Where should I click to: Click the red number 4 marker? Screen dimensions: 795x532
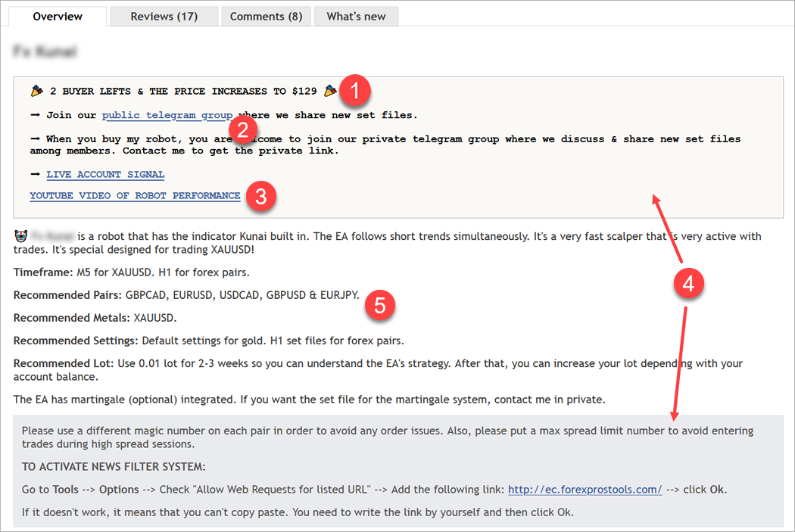689,284
